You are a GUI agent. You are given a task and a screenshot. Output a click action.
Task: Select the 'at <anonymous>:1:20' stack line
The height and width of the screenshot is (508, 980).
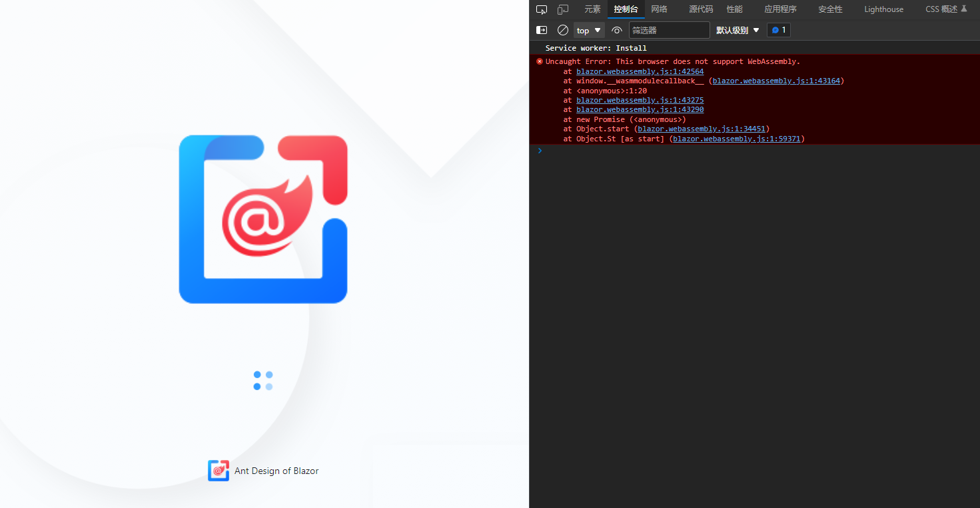pyautogui.click(x=605, y=91)
